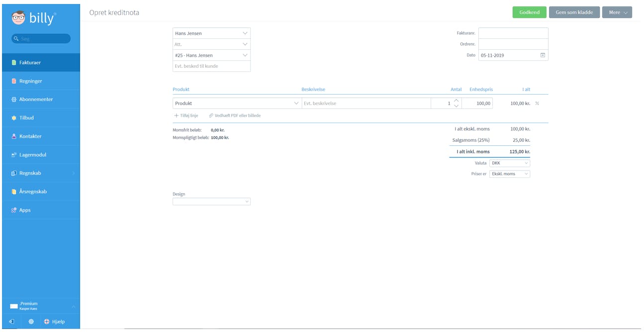
Task: Click the Evt. beskrivelse field
Action: pos(367,103)
